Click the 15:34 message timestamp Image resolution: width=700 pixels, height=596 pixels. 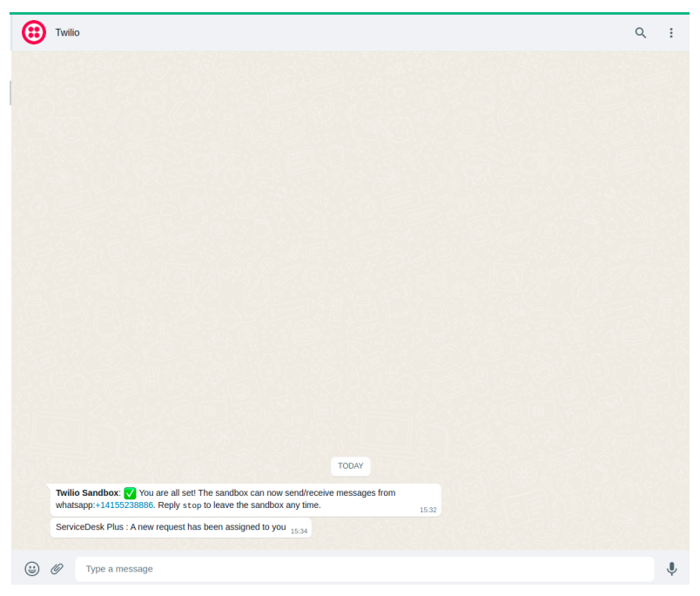tap(299, 531)
